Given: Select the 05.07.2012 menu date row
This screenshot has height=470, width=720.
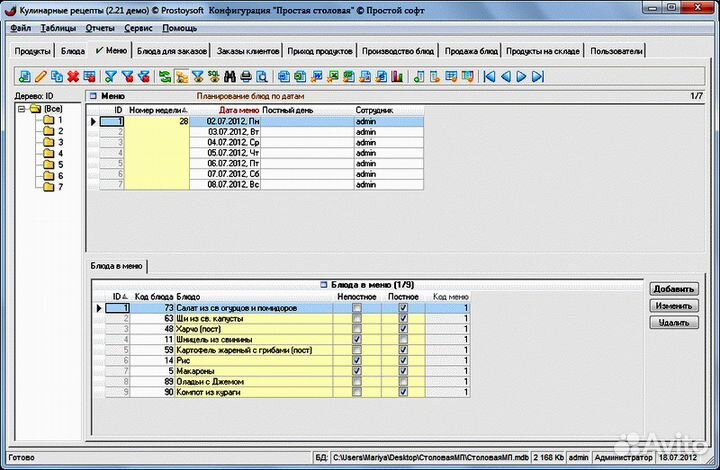Looking at the screenshot, I should (x=232, y=153).
